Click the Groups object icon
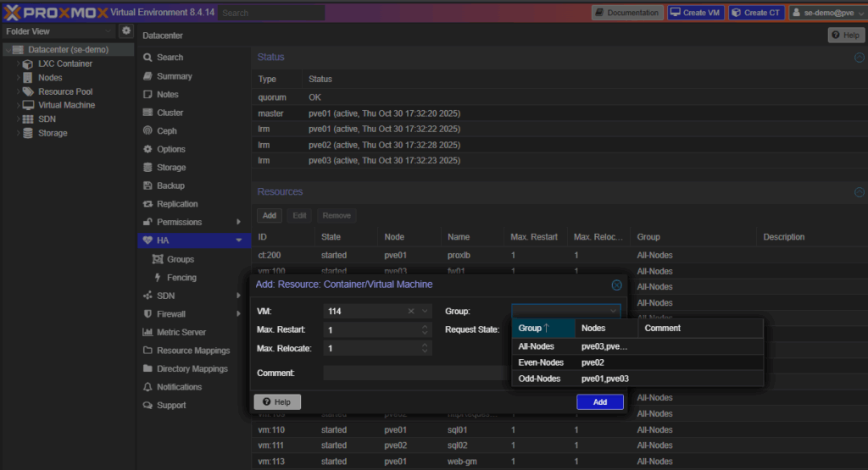Image resolution: width=868 pixels, height=470 pixels. click(x=158, y=259)
